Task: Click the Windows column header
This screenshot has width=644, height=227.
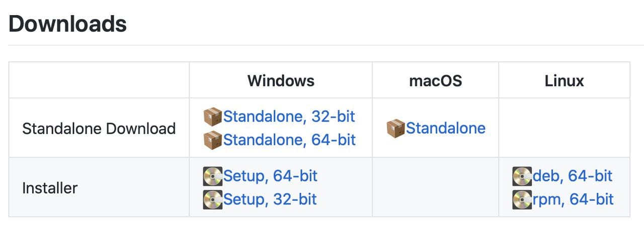Action: [x=281, y=81]
